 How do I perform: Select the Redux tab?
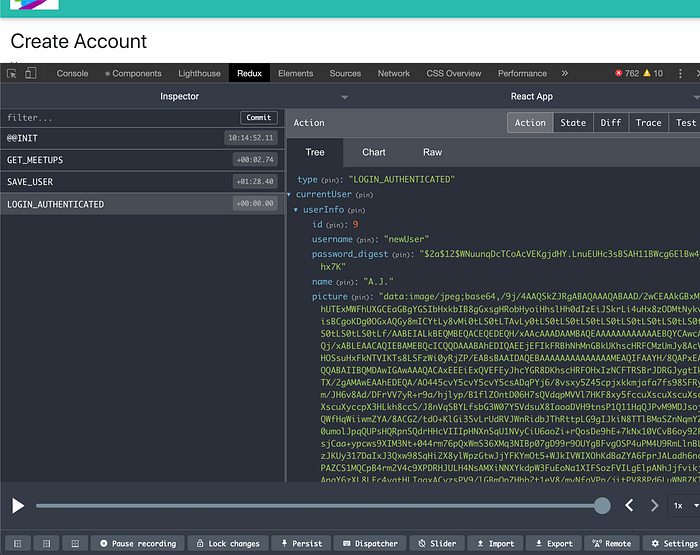coord(249,73)
